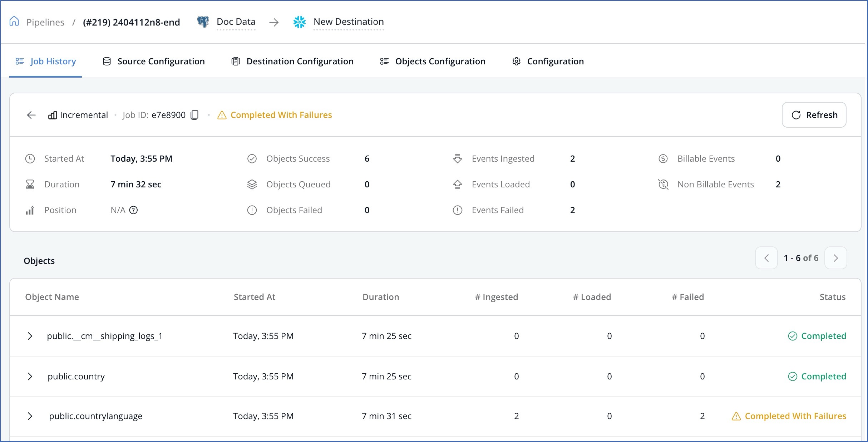Go to Pipelines breadcrumb link

45,22
